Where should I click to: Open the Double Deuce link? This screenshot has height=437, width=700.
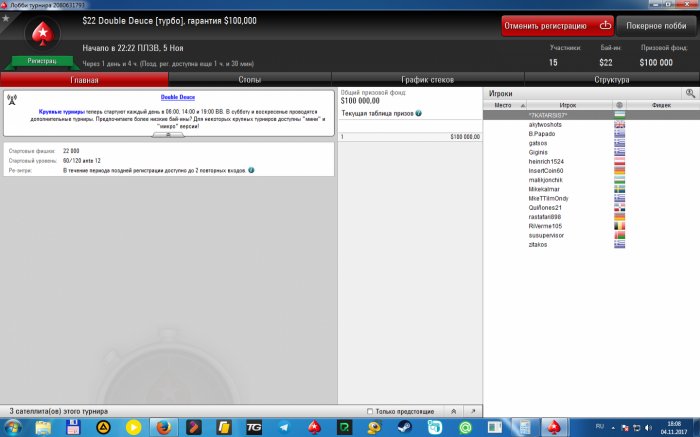click(x=178, y=97)
